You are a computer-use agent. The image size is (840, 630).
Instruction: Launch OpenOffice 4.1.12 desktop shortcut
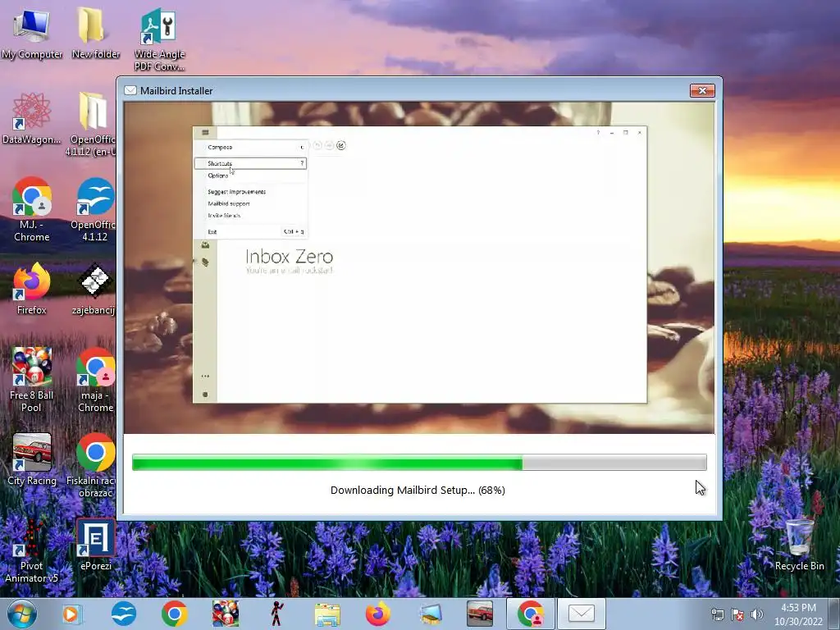[94, 209]
